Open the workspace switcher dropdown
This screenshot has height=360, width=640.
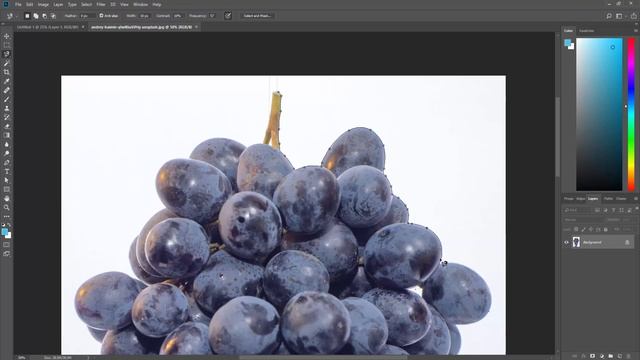620,16
